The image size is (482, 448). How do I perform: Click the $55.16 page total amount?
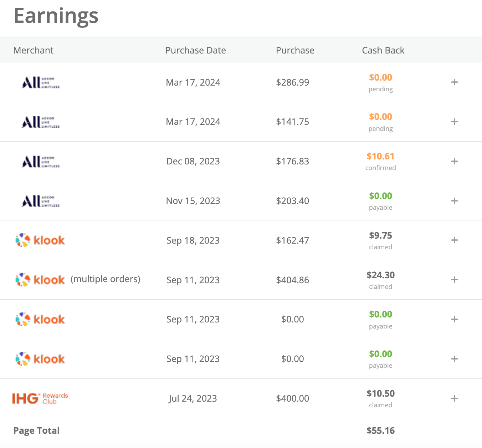380,431
